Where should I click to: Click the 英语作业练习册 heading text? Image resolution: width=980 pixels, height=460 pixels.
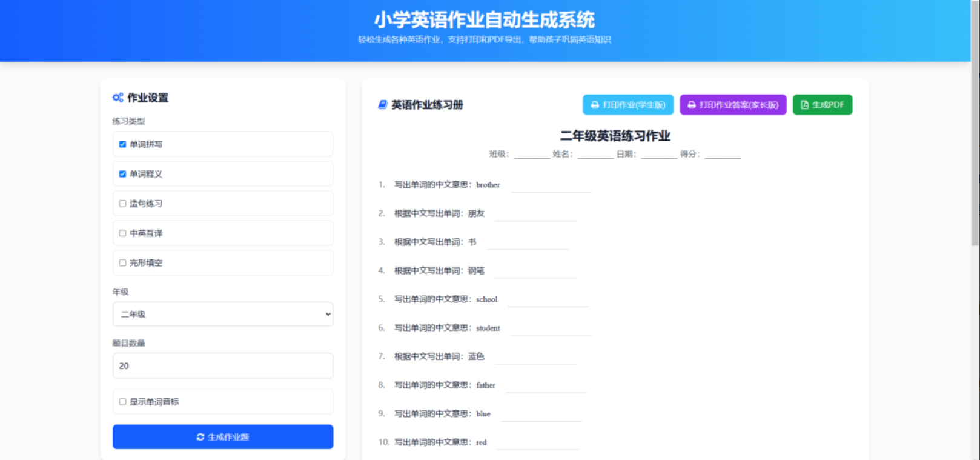(x=427, y=105)
